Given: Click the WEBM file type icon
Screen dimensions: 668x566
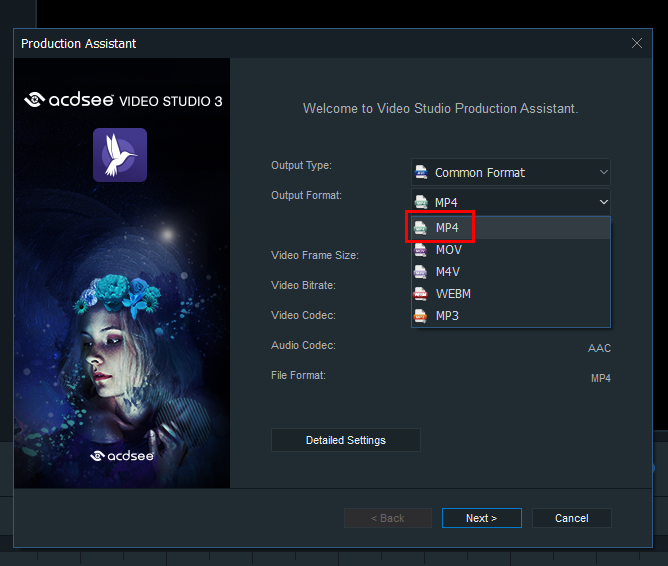Looking at the screenshot, I should pos(420,294).
